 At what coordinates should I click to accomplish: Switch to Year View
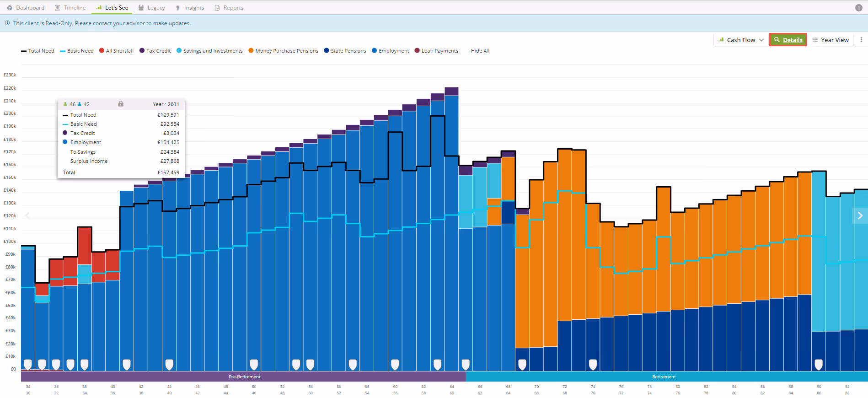tap(830, 40)
